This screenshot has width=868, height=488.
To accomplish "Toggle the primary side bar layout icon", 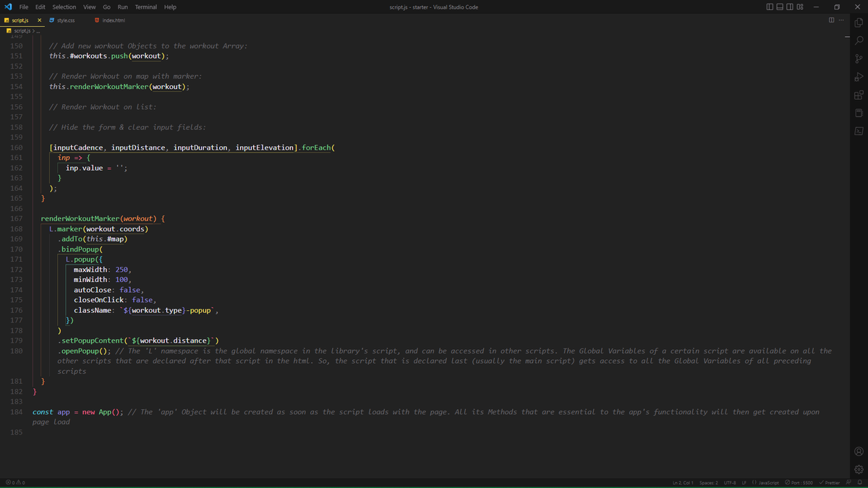I will tap(769, 7).
